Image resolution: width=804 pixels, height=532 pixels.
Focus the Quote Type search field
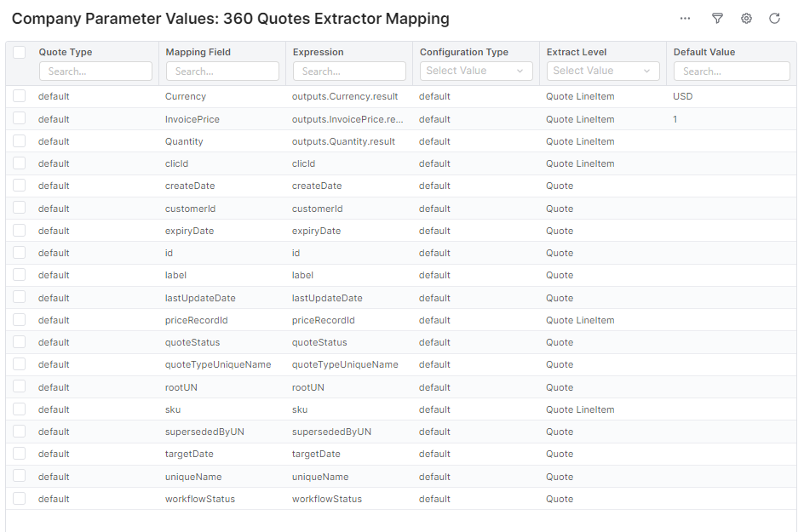tap(95, 72)
